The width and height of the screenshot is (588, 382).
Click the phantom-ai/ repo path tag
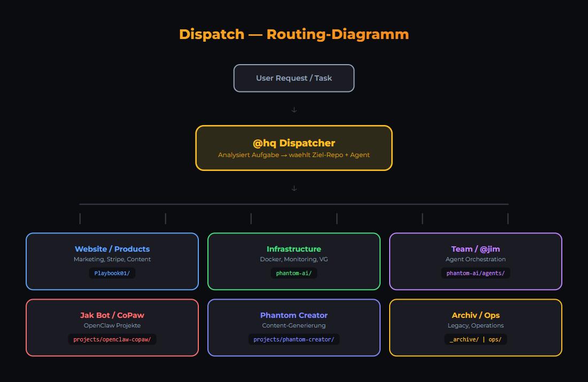(294, 273)
